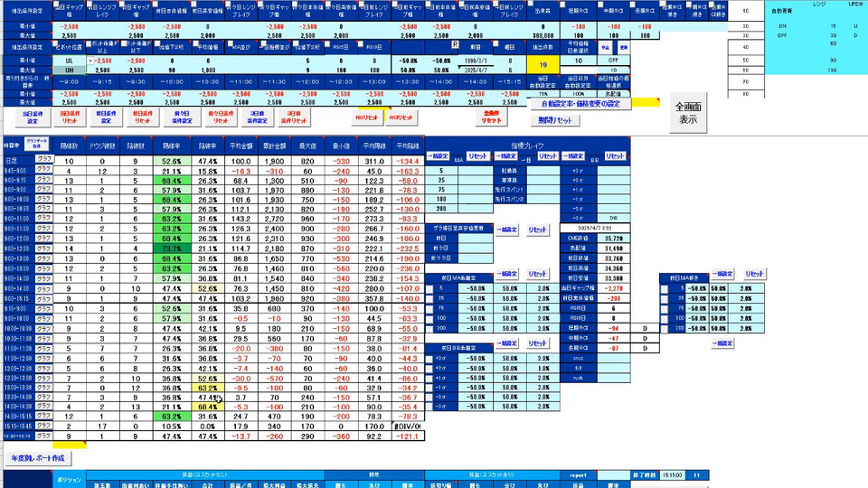Click 一括設定 button beside 前日MA傾き header
Image resolution: width=868 pixels, height=488 pixels.
(x=722, y=273)
